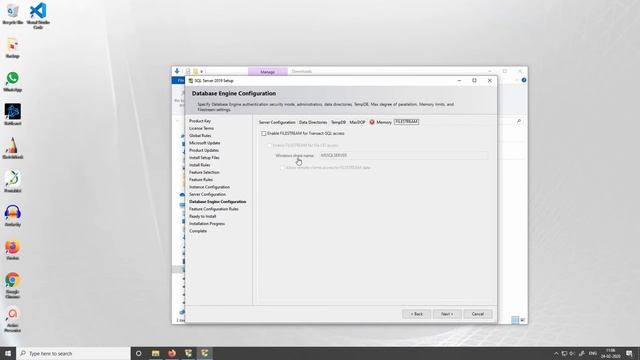Open Manage tab in File Explorer window

point(268,72)
